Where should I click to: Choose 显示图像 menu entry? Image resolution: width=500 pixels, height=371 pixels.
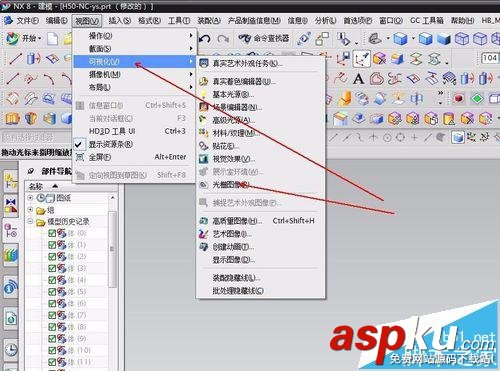(x=261, y=260)
